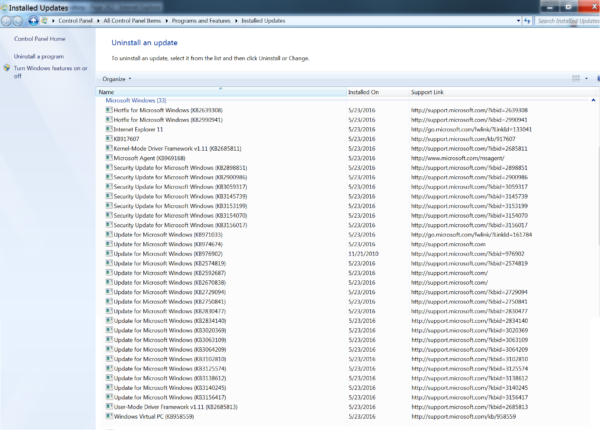Sort list by Installed On column
The height and width of the screenshot is (430, 600).
(378, 92)
